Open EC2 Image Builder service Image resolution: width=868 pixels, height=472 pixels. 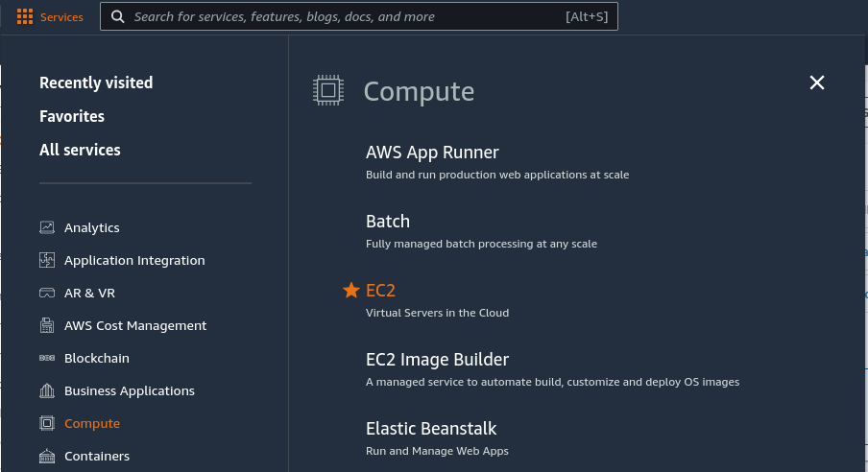tap(437, 359)
